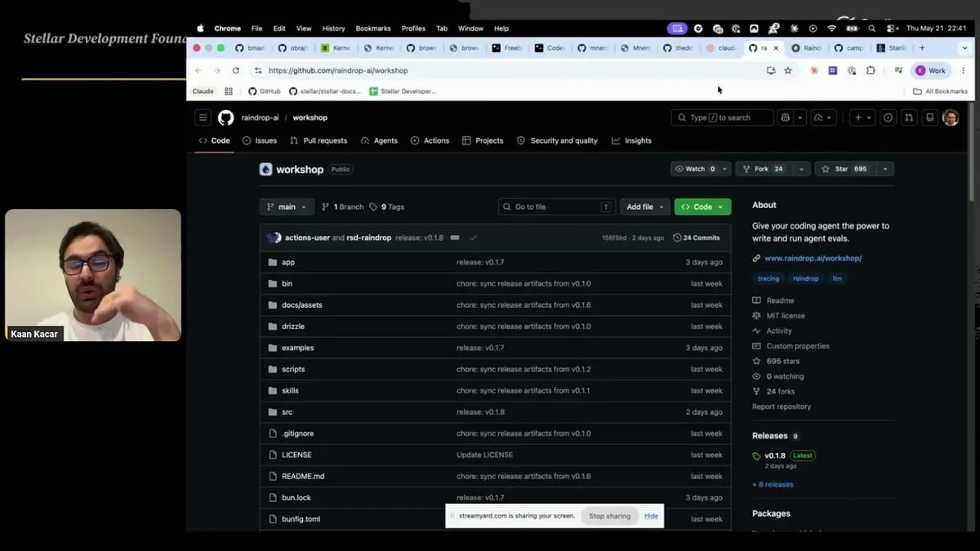
Task: Click the browser address bar URL
Action: 338,71
